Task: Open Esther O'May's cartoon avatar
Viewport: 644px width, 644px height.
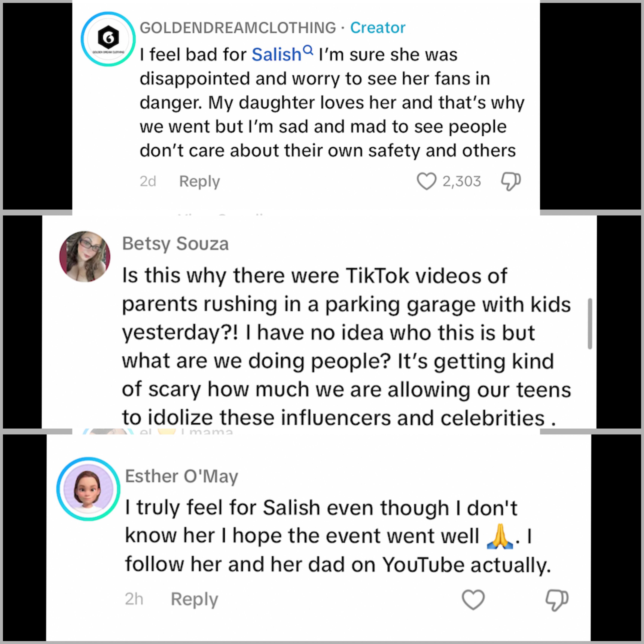Action: click(88, 489)
